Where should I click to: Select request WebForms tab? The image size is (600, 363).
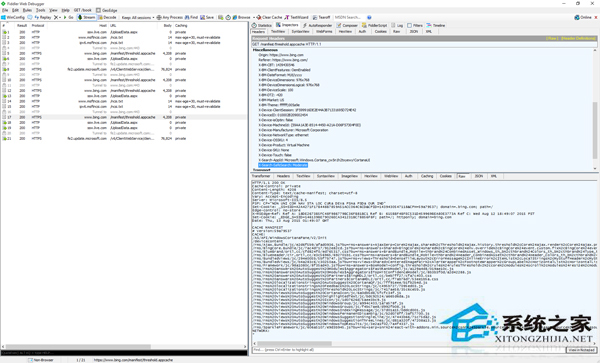pyautogui.click(x=324, y=31)
